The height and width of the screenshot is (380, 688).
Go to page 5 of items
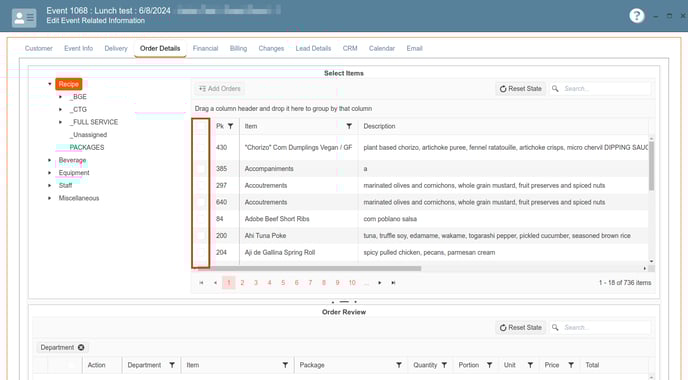[x=283, y=283]
